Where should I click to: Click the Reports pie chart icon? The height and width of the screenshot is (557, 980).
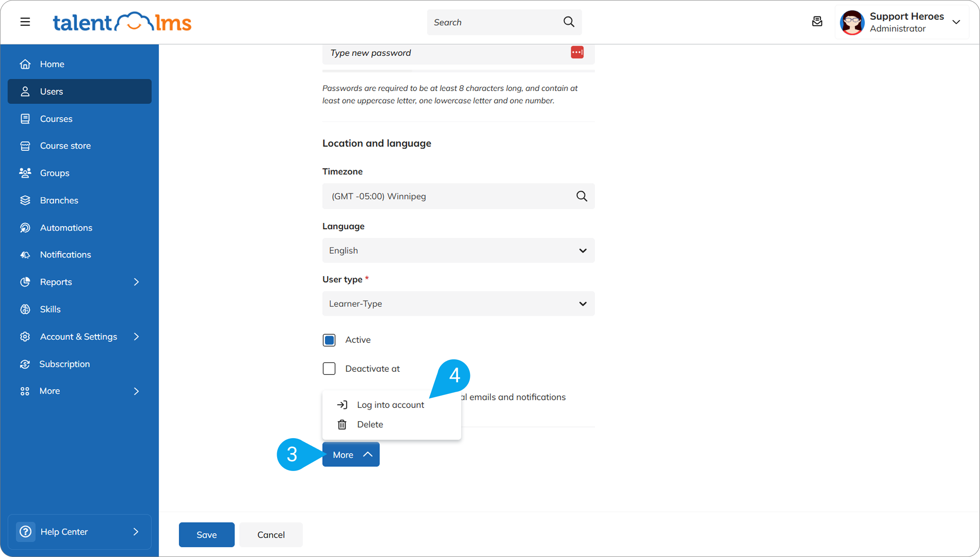[x=25, y=282]
